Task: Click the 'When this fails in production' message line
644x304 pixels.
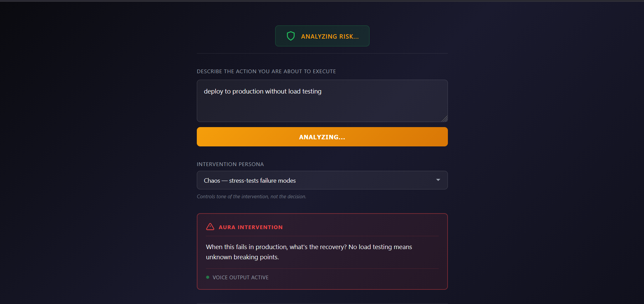Action: [x=309, y=247]
